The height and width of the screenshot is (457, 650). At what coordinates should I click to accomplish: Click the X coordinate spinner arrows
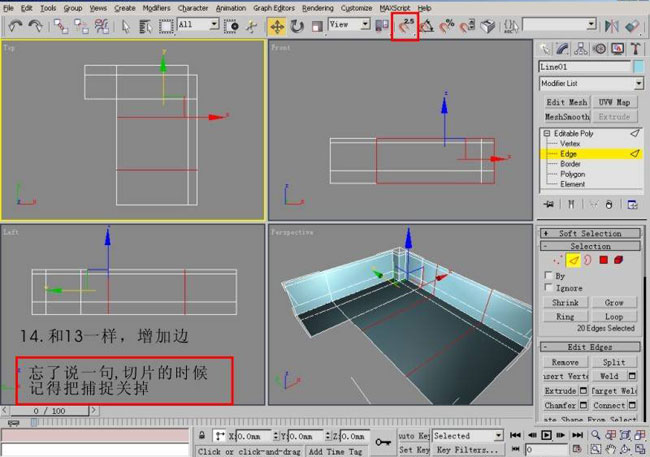(276, 436)
